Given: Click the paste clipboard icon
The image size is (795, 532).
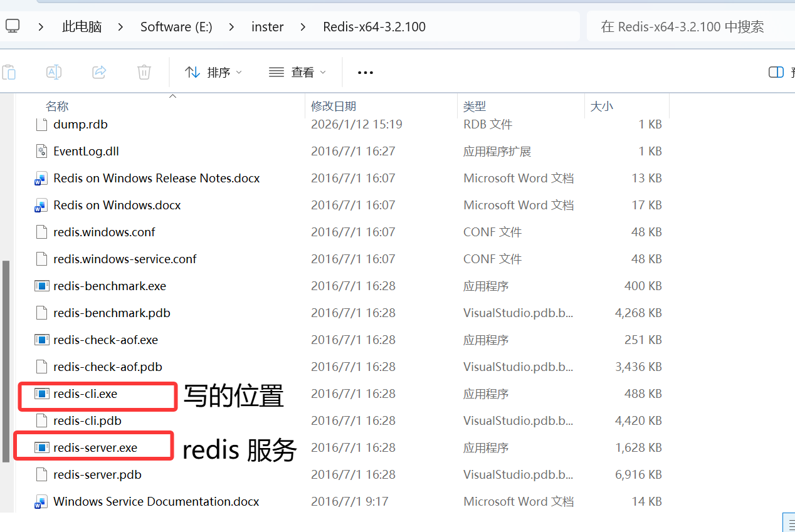Looking at the screenshot, I should pos(9,72).
